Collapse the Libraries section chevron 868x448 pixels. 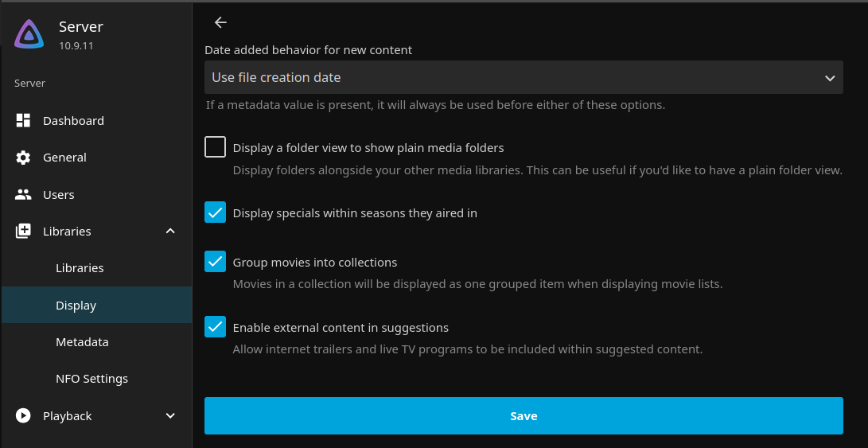click(x=169, y=232)
